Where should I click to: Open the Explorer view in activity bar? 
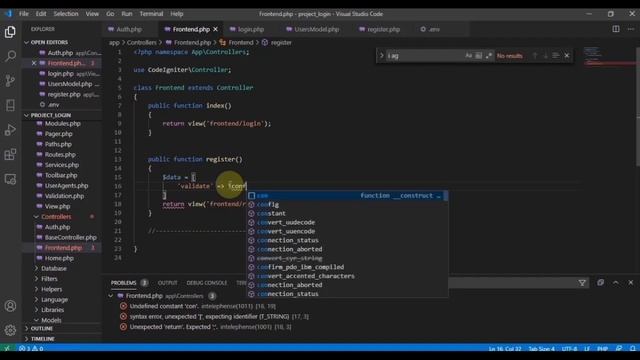10,32
